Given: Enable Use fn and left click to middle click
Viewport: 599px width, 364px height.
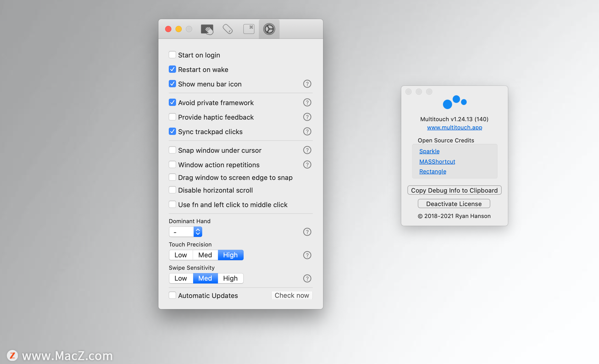Looking at the screenshot, I should coord(172,204).
